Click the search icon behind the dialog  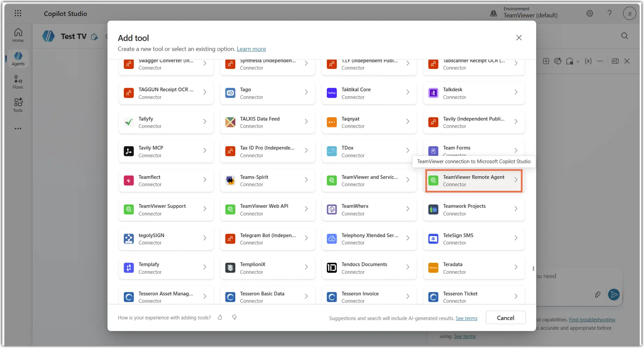click(625, 36)
